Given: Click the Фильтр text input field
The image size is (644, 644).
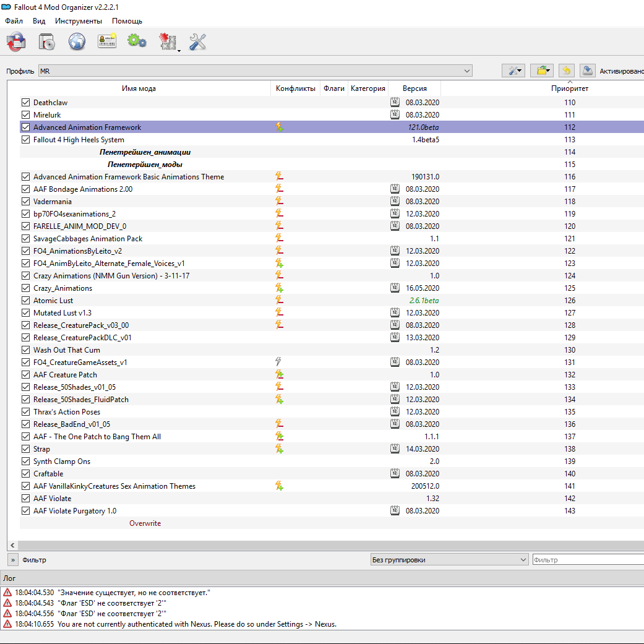Looking at the screenshot, I should point(588,559).
